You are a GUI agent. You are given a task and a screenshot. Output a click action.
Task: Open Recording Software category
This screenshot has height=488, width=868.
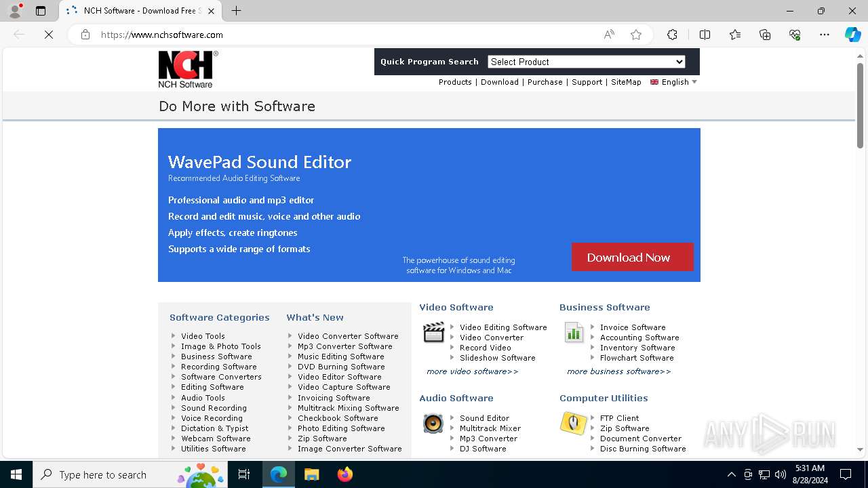[219, 367]
